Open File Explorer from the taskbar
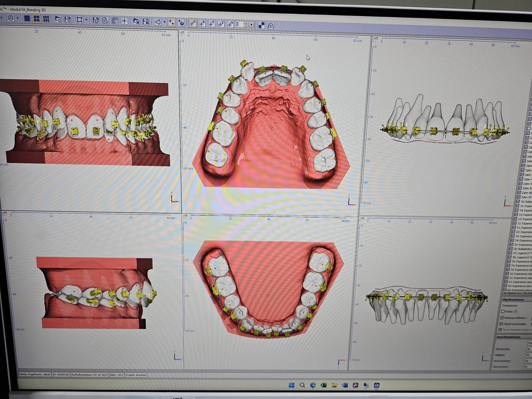532x399 pixels. [334, 385]
